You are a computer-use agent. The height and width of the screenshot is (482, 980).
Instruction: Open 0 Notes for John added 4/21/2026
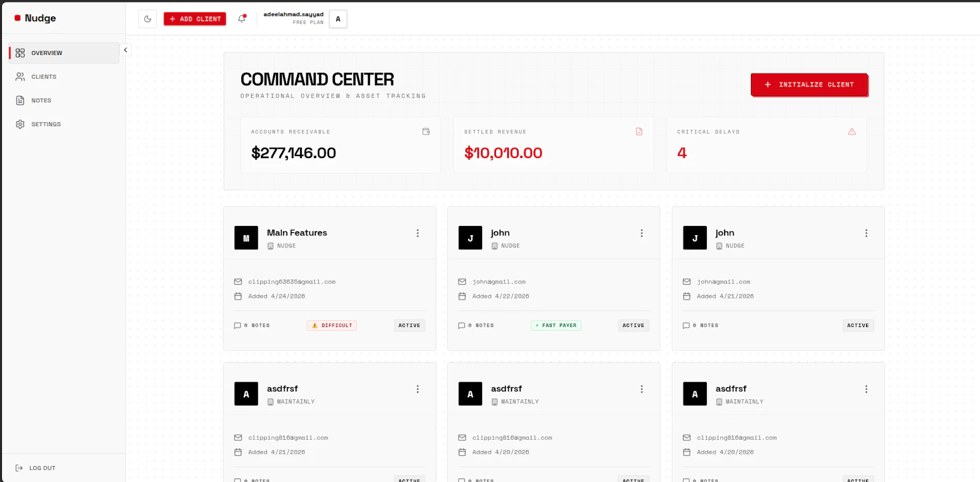pos(701,326)
